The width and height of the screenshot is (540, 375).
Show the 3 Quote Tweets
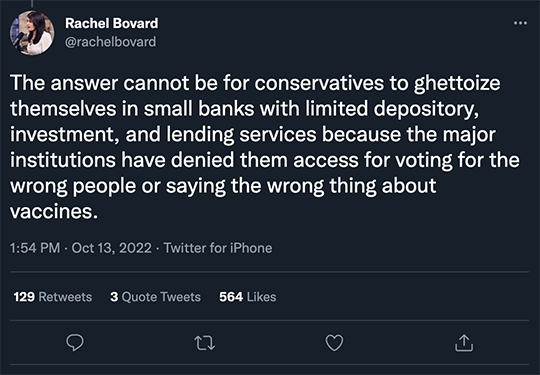click(155, 297)
